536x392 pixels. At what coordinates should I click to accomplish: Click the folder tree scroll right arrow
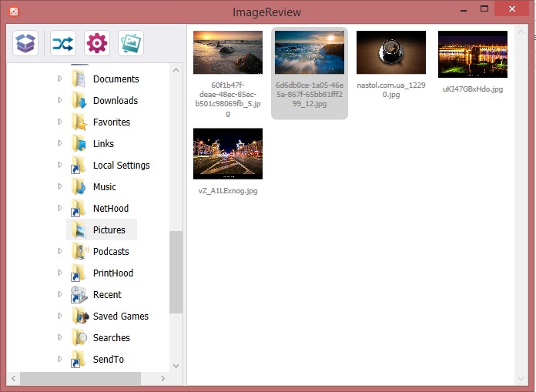[x=162, y=378]
